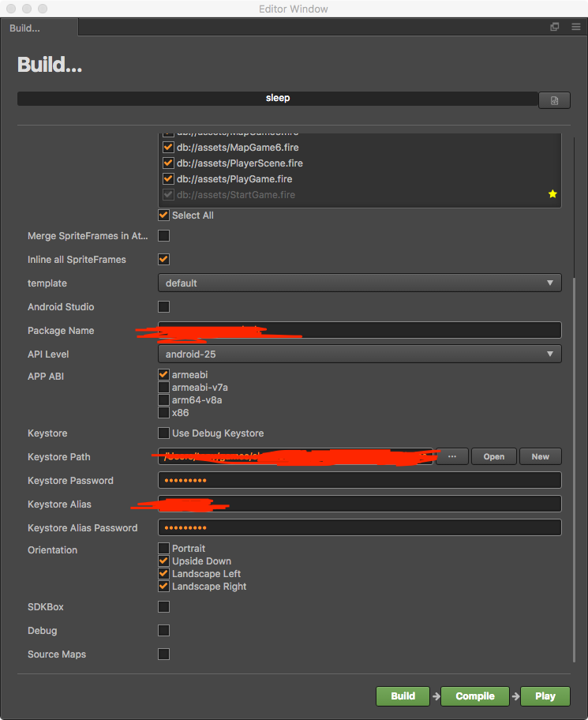Image resolution: width=588 pixels, height=720 pixels.
Task: Click the Keystore Password field
Action: (x=360, y=480)
